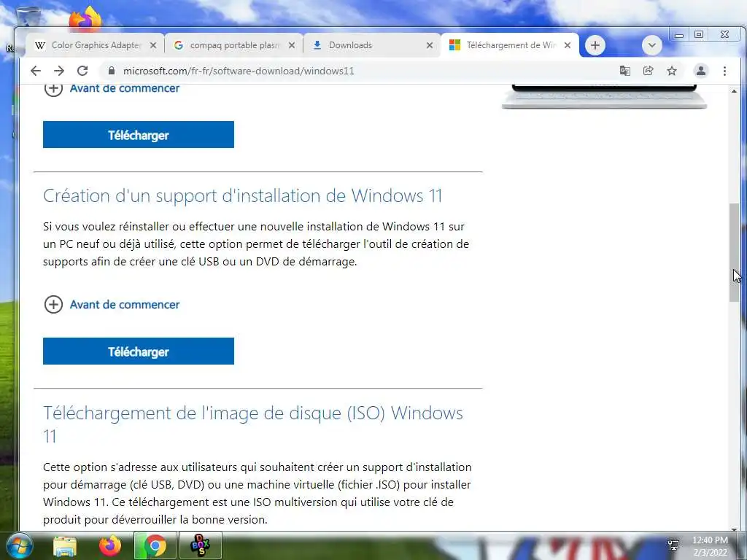
Task: Switch to the Downloads tab
Action: [371, 45]
